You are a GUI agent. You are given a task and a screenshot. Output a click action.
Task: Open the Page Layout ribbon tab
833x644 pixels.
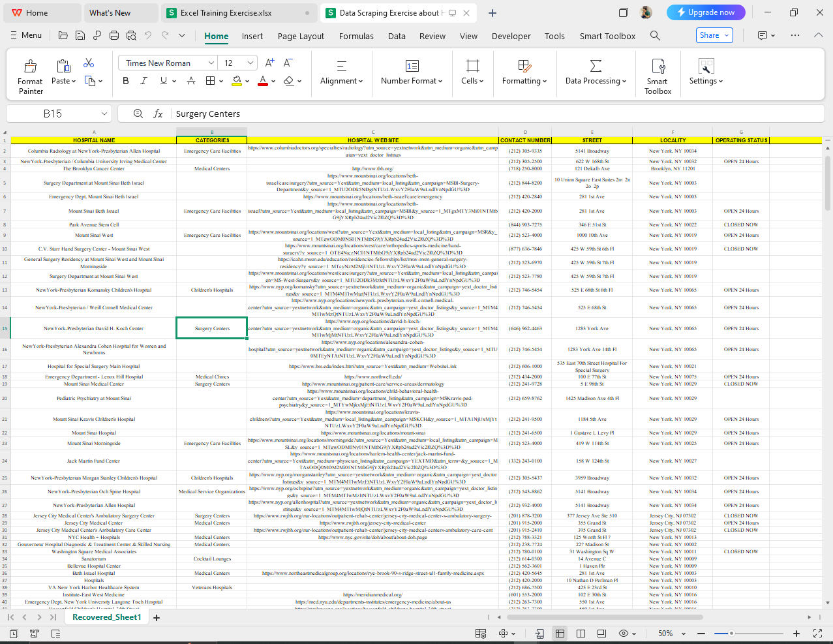(x=301, y=36)
